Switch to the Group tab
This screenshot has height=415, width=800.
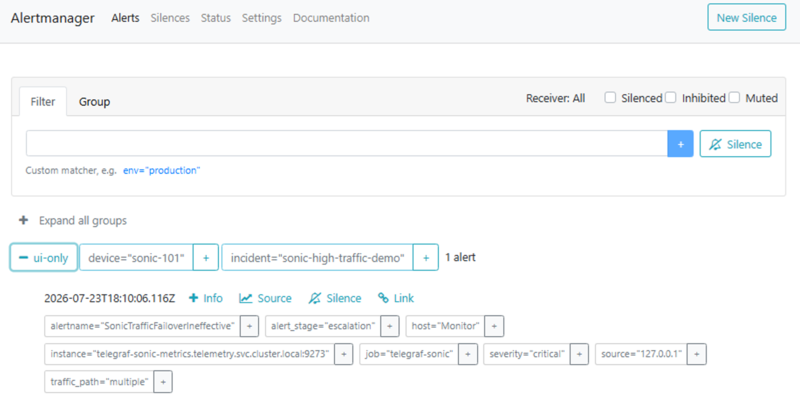[x=94, y=102]
